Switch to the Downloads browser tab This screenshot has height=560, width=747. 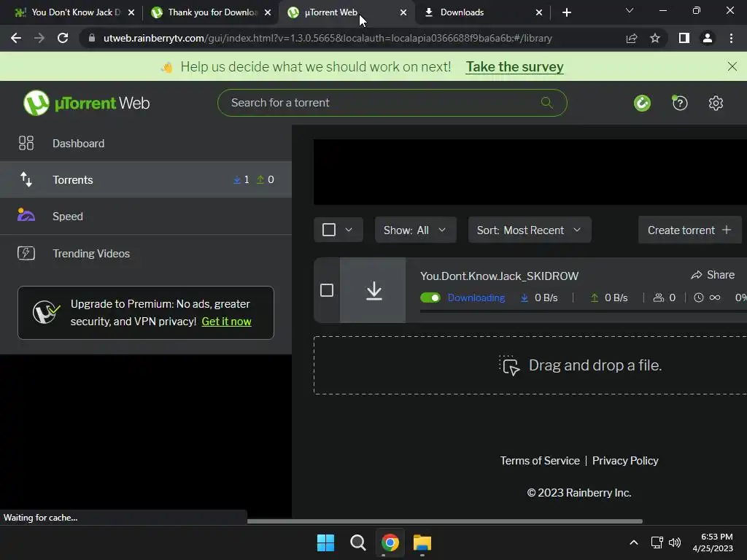[x=482, y=12]
